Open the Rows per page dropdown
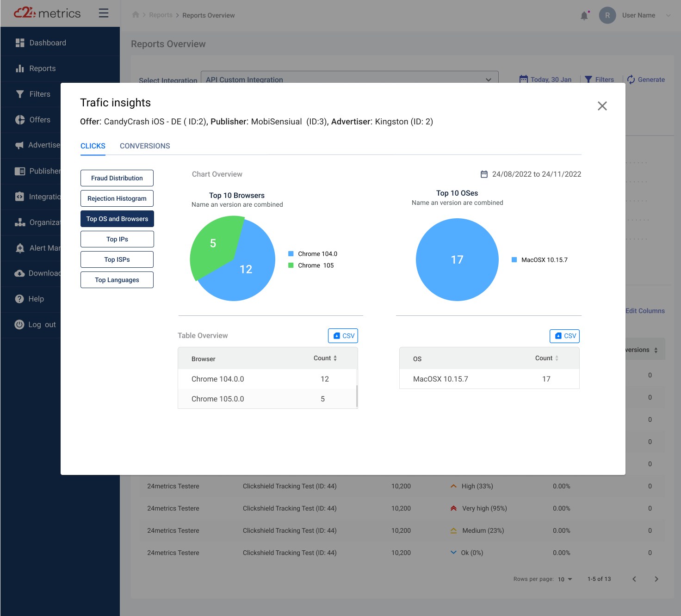The height and width of the screenshot is (616, 681). point(564,579)
